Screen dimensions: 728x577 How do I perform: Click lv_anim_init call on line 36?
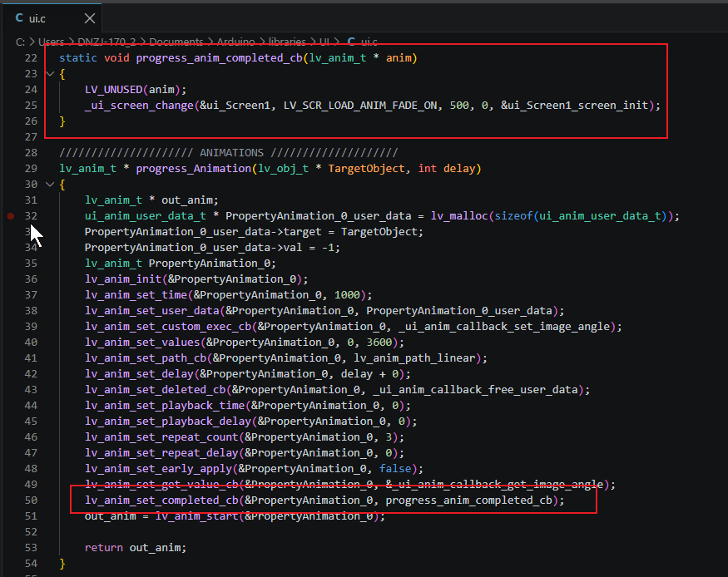click(x=122, y=279)
